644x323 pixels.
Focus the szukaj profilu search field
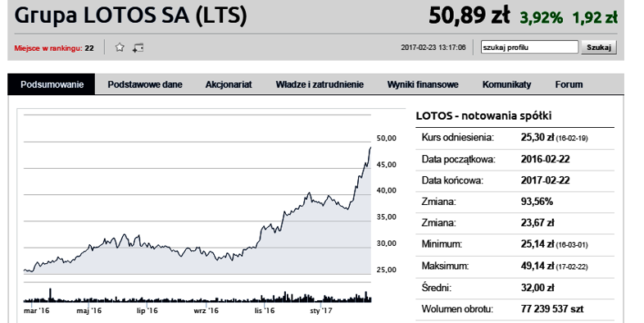pos(530,48)
